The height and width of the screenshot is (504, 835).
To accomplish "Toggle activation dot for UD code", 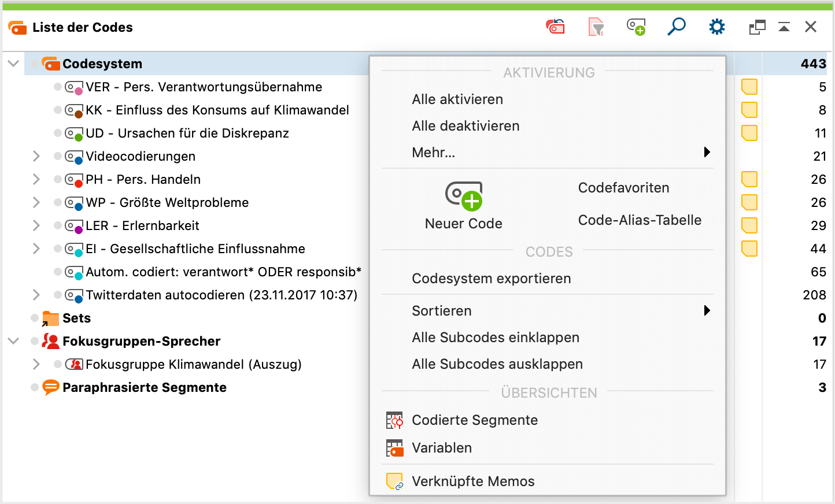I will click(x=57, y=133).
